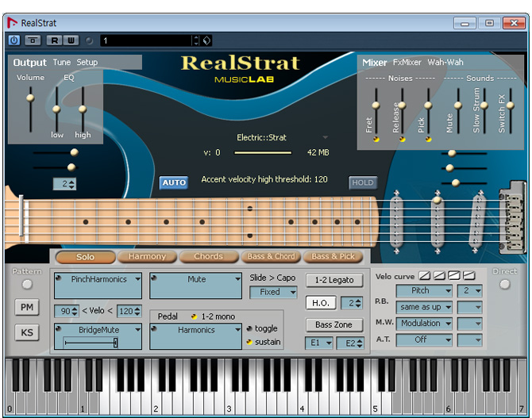Open the E1 bass zone dropdown
532x418 pixels.
tap(319, 343)
